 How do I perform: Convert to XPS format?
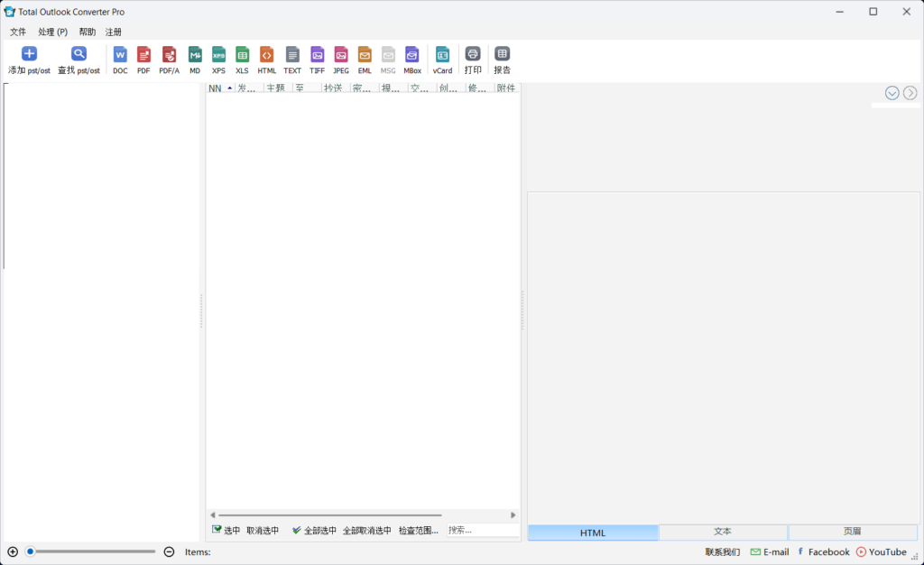218,60
